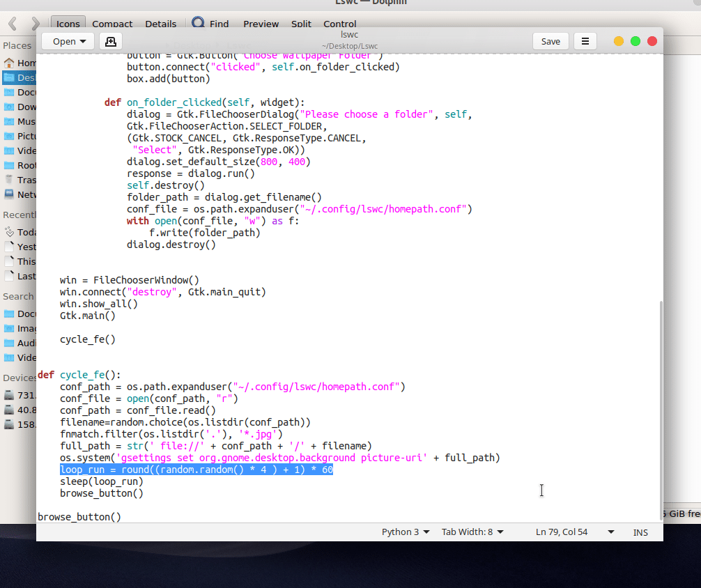Open Root location in Places

pos(20,165)
